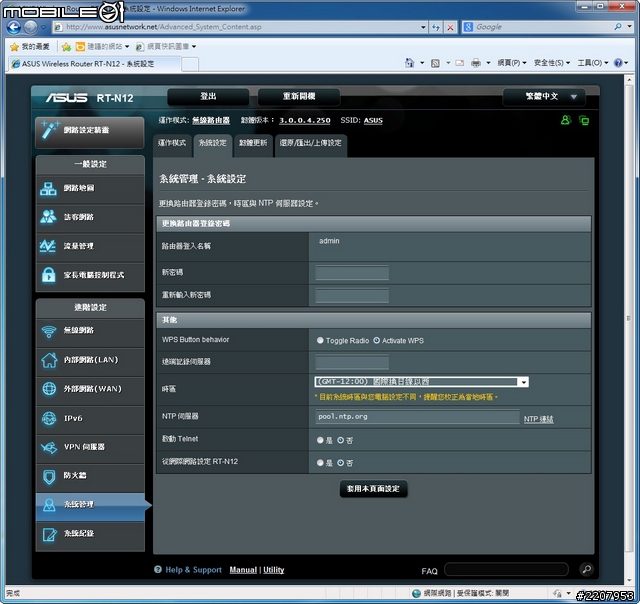Open VPN server settings in the sidebar

point(90,447)
